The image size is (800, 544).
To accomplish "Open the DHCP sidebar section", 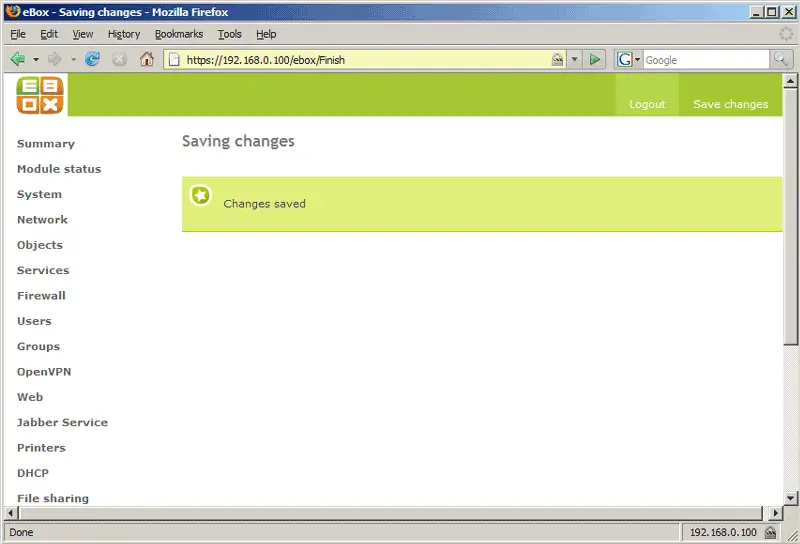I will pos(33,473).
